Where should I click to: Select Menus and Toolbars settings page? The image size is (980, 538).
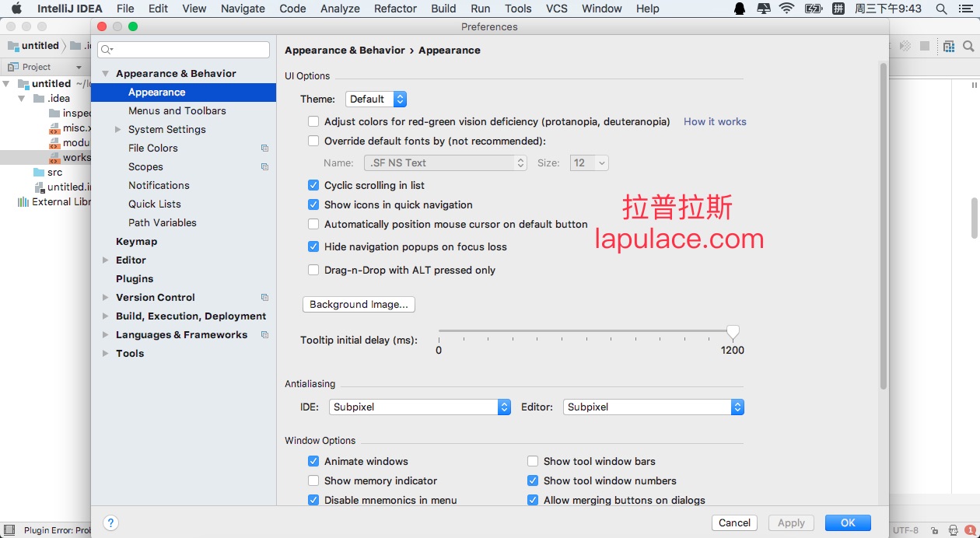tap(177, 110)
